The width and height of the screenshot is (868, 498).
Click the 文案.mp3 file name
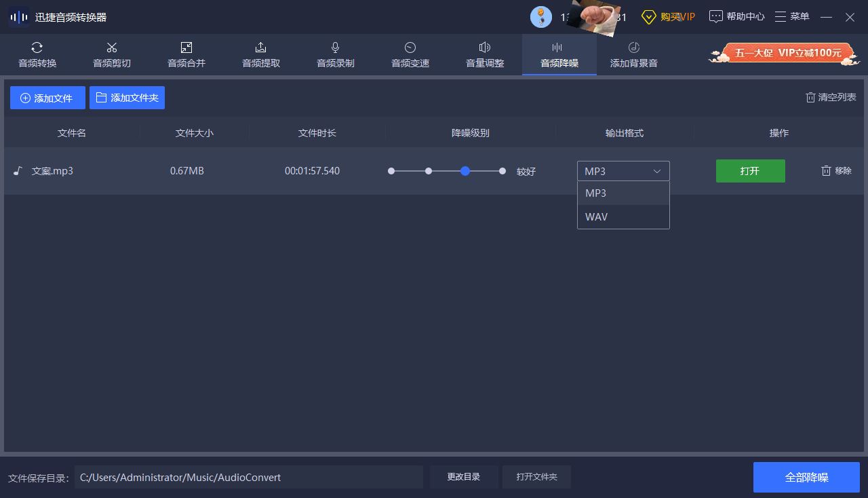[52, 171]
